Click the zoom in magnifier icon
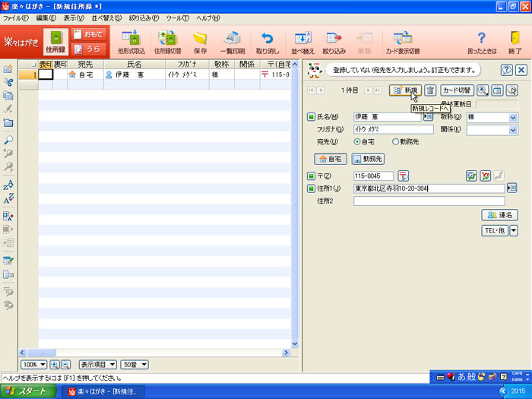532x399 pixels. [x=55, y=365]
